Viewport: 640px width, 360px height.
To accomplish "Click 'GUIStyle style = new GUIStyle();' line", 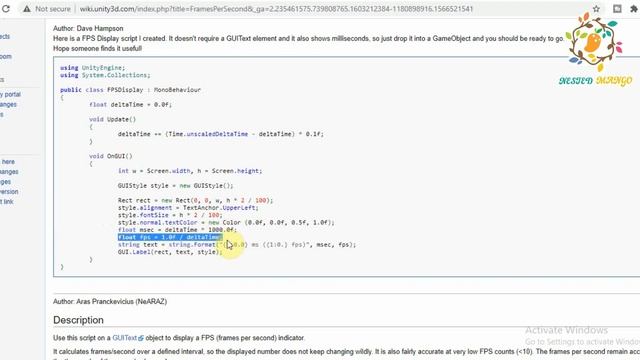I will (x=176, y=185).
